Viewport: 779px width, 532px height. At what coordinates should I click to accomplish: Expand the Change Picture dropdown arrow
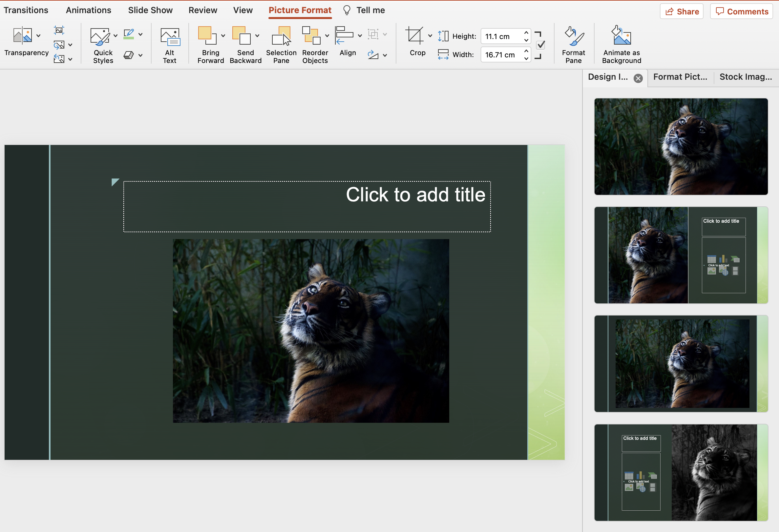(x=71, y=45)
